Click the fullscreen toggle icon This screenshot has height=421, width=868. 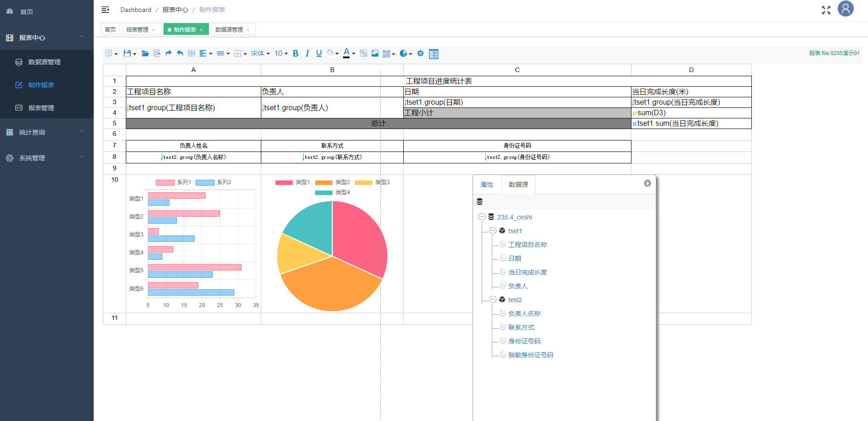tap(826, 10)
